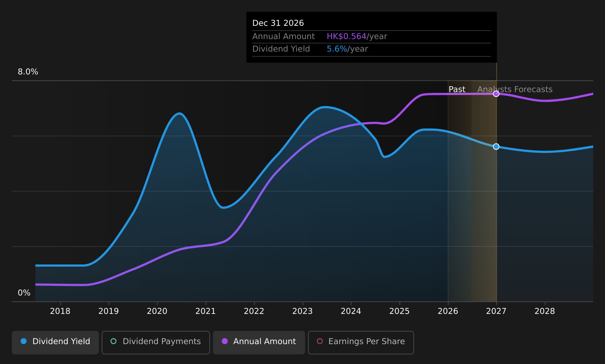Image resolution: width=605 pixels, height=364 pixels.
Task: Click the Analysts Forecasts region label
Action: pos(515,90)
